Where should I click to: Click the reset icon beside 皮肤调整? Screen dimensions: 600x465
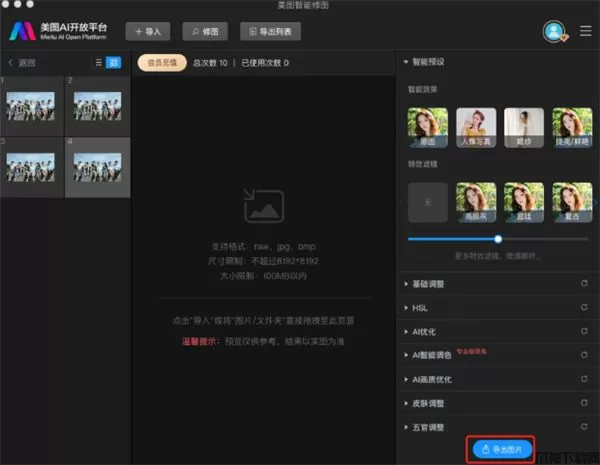(x=583, y=404)
